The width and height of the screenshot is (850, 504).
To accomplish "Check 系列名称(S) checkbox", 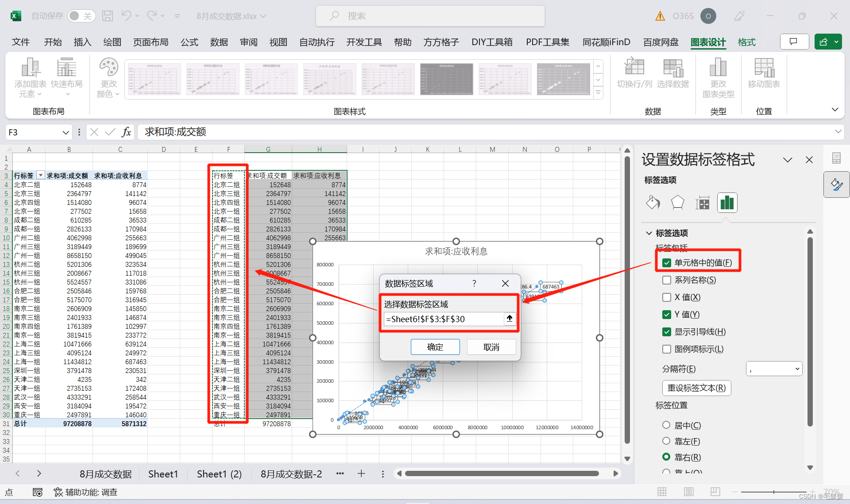I will [667, 280].
